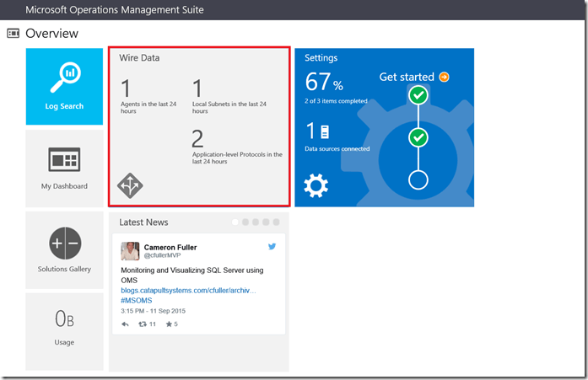Screen dimensions: 588x380
Task: Click the reply arrow under the tweet
Action: 126,324
